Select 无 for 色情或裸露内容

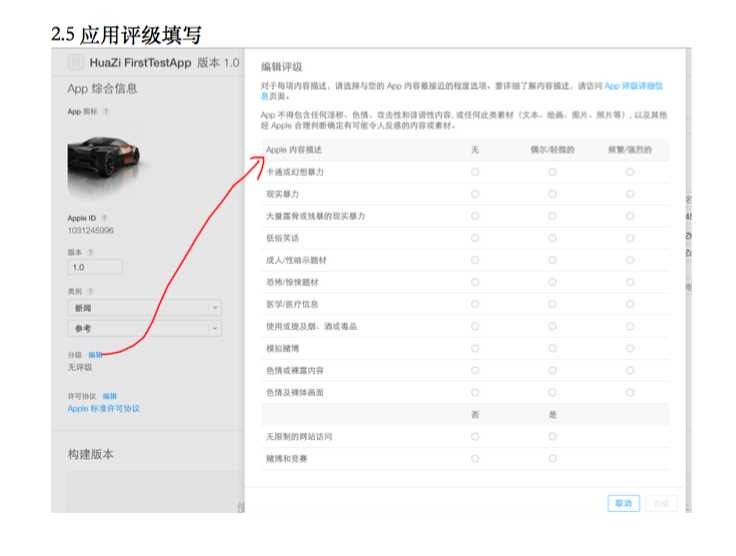pos(475,371)
